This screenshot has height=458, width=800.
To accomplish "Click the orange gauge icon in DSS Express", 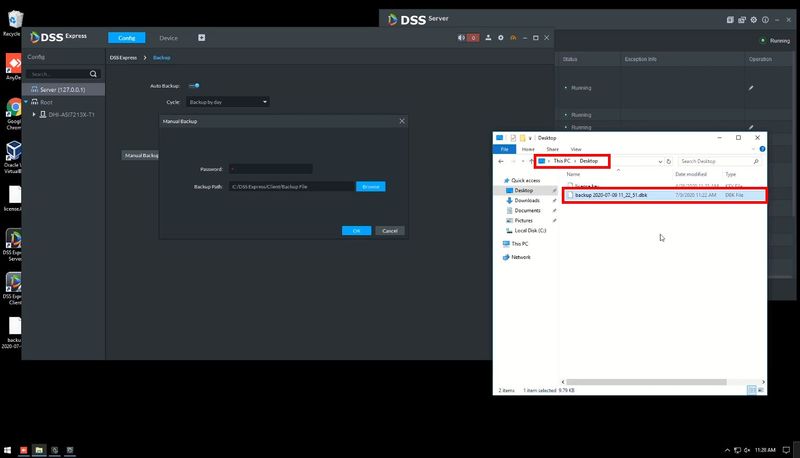I will pyautogui.click(x=513, y=38).
